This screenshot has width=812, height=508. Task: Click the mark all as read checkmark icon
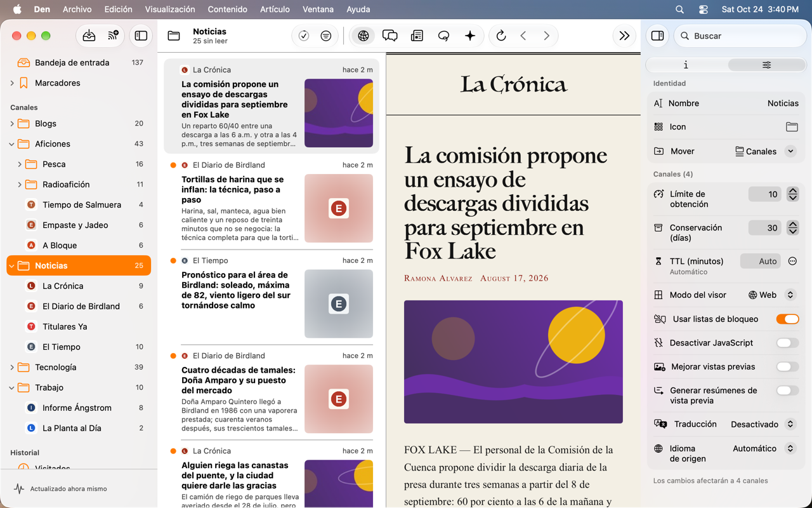click(304, 36)
